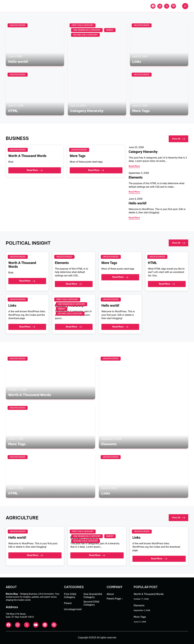194x644 pixels.
Task: Open the Dribbble icon in footer
Action: [54, 625]
